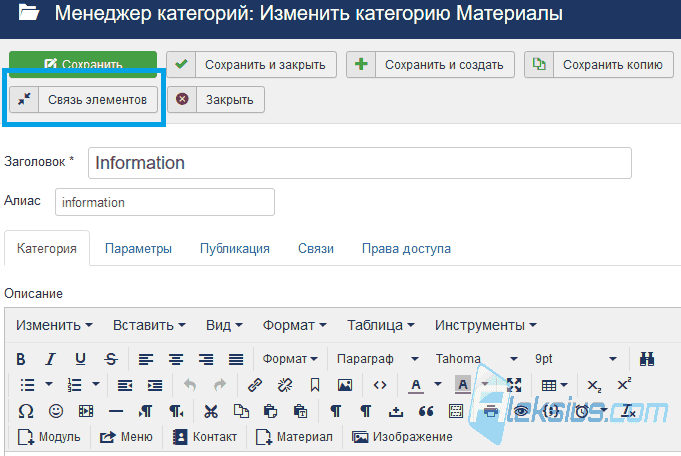Toggle strikethrough formatting in editor
The image size is (681, 456).
click(111, 359)
